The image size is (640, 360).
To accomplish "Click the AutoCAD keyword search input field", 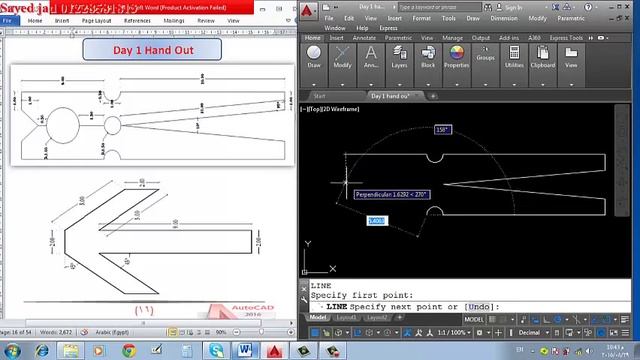I will (440, 7).
